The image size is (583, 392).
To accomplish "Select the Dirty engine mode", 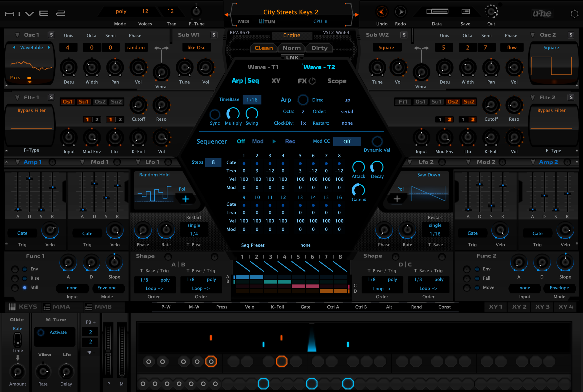I will [x=319, y=48].
